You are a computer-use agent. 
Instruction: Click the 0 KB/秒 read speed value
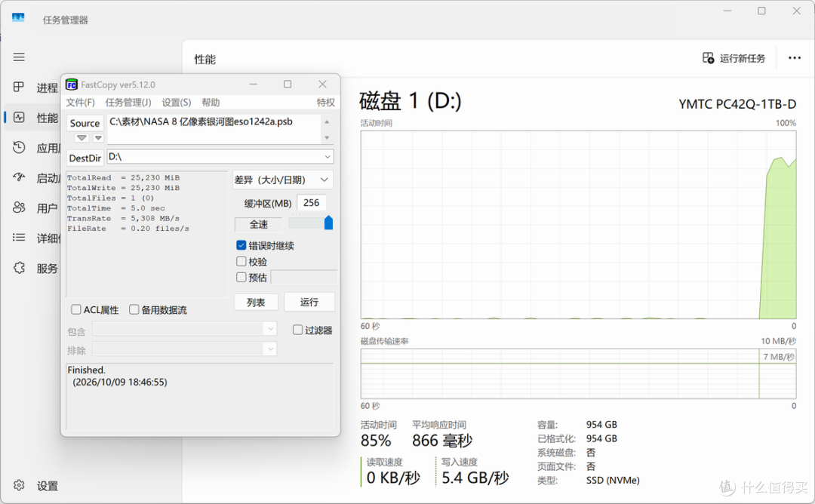[393, 478]
